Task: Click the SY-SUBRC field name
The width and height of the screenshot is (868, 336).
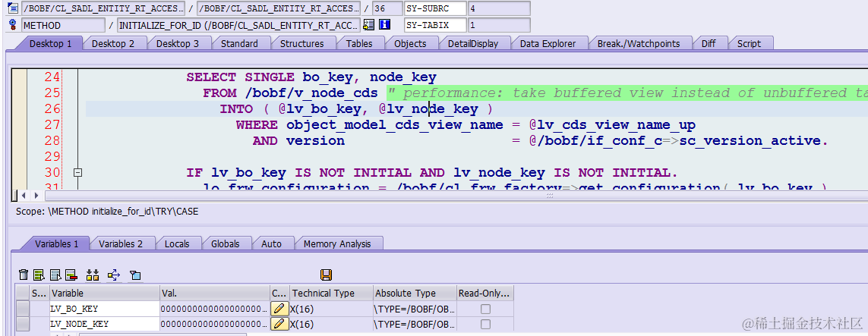Action: click(434, 8)
